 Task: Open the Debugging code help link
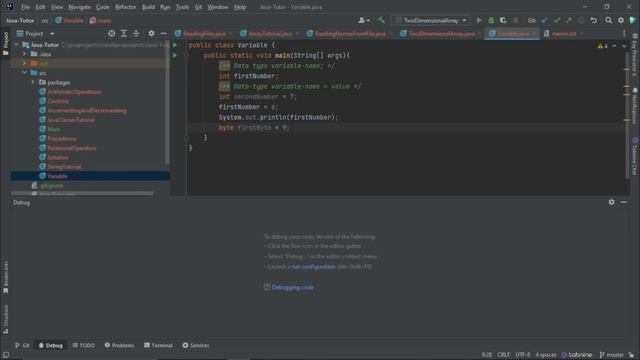(x=293, y=287)
